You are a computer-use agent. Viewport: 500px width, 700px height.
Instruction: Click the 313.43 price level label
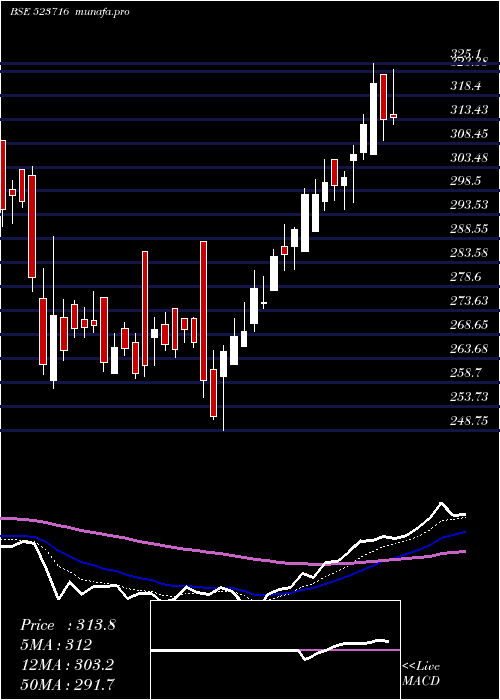coord(469,109)
